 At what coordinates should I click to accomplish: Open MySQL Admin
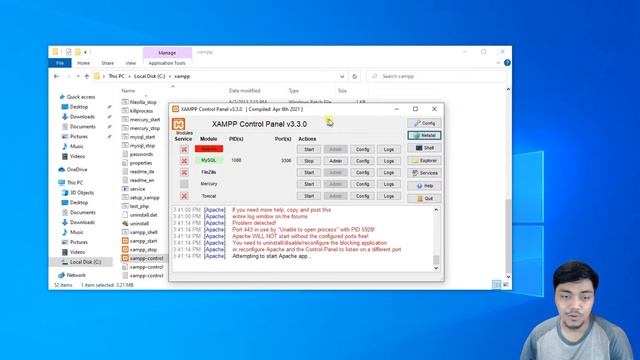pyautogui.click(x=336, y=161)
